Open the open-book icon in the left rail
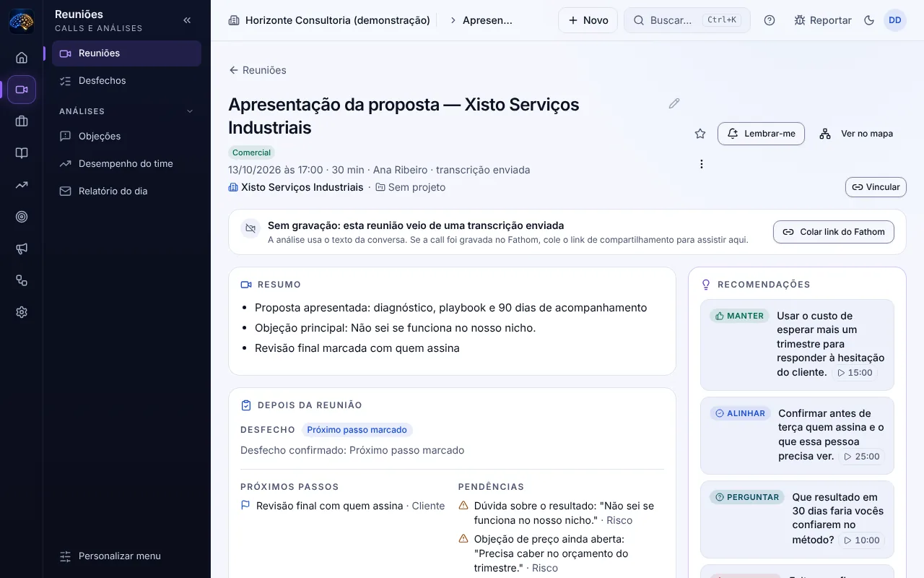This screenshot has width=924, height=578. pyautogui.click(x=22, y=153)
